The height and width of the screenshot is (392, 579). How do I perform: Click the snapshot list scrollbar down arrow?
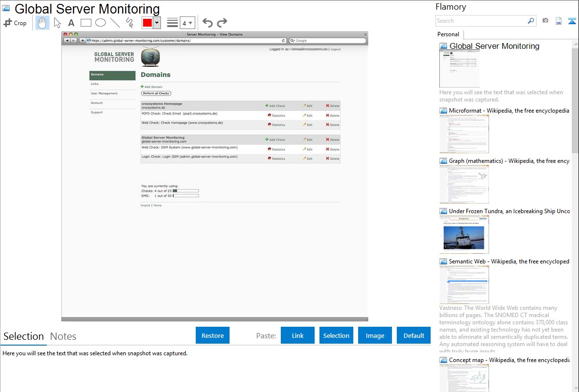point(576,388)
